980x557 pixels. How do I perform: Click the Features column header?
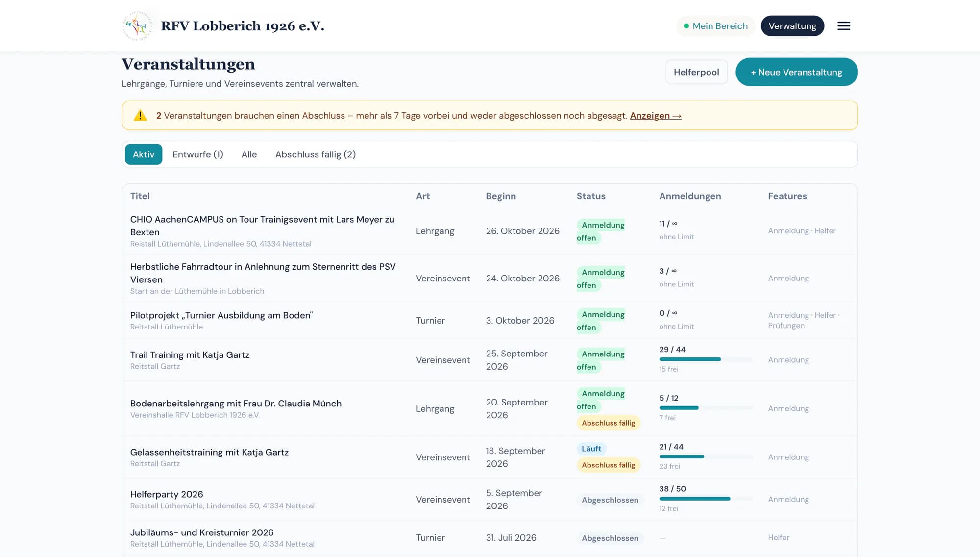(x=787, y=196)
